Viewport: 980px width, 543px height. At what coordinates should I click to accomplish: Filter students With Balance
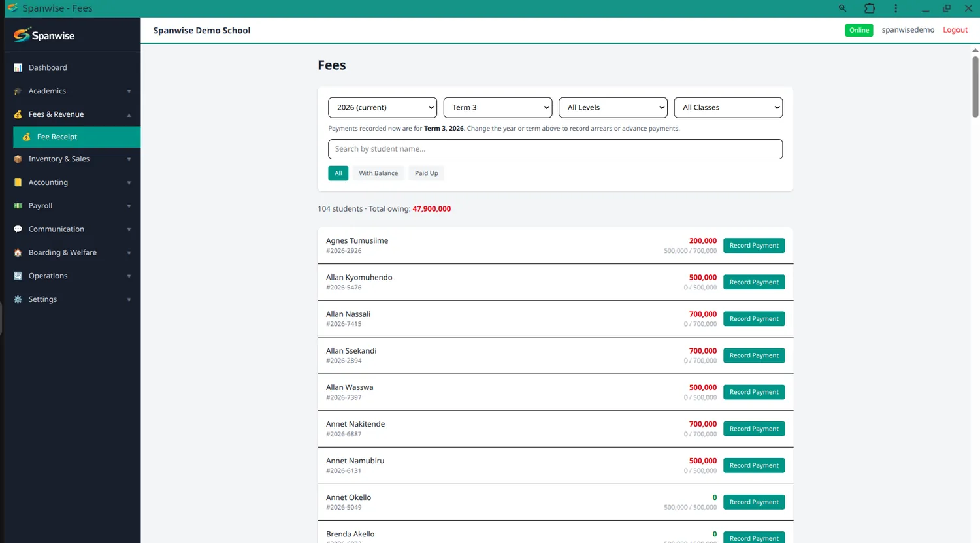378,173
